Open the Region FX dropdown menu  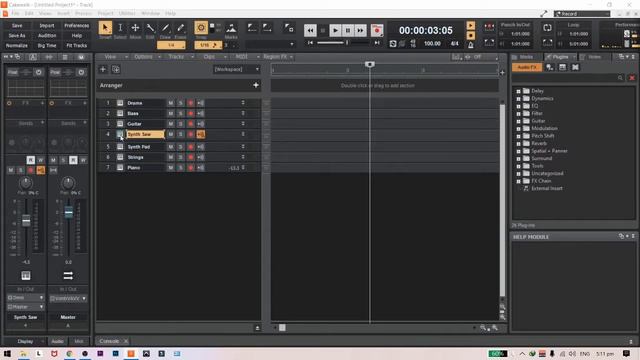coord(278,57)
